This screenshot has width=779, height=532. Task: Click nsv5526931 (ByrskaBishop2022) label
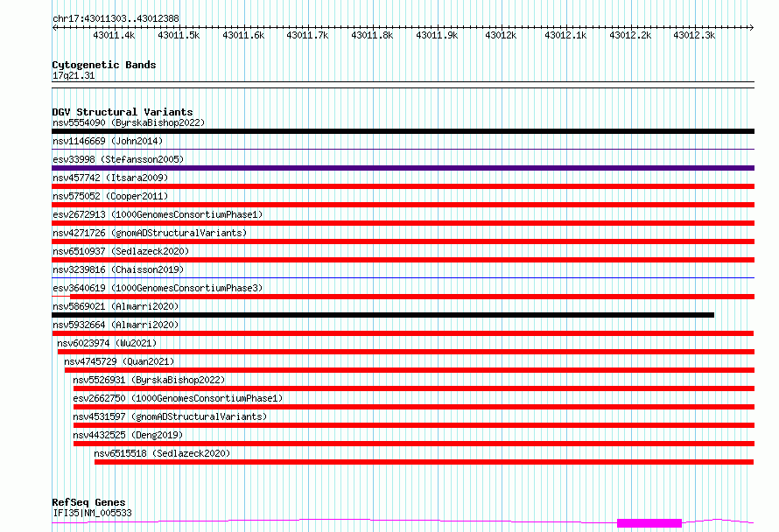(x=149, y=380)
